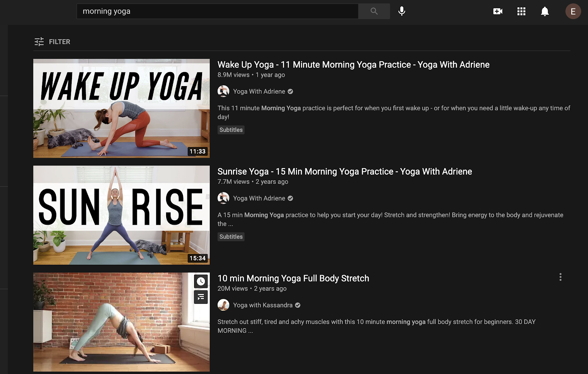Click the 11:33 duration badge

(197, 151)
